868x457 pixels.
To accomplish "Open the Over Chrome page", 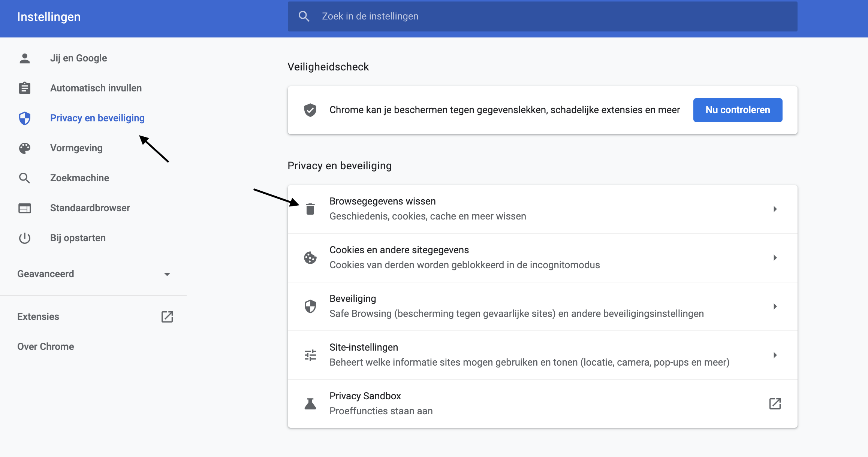I will coord(46,346).
